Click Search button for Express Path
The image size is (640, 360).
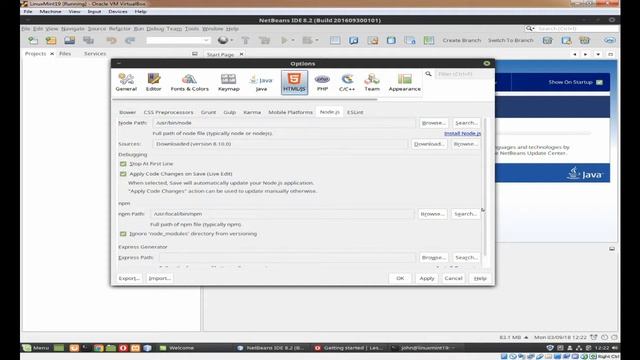click(466, 258)
